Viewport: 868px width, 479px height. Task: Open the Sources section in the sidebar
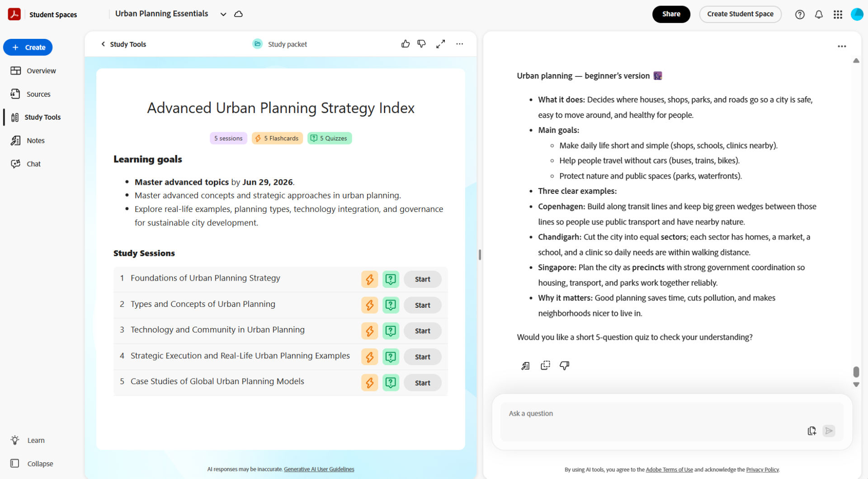coord(38,94)
